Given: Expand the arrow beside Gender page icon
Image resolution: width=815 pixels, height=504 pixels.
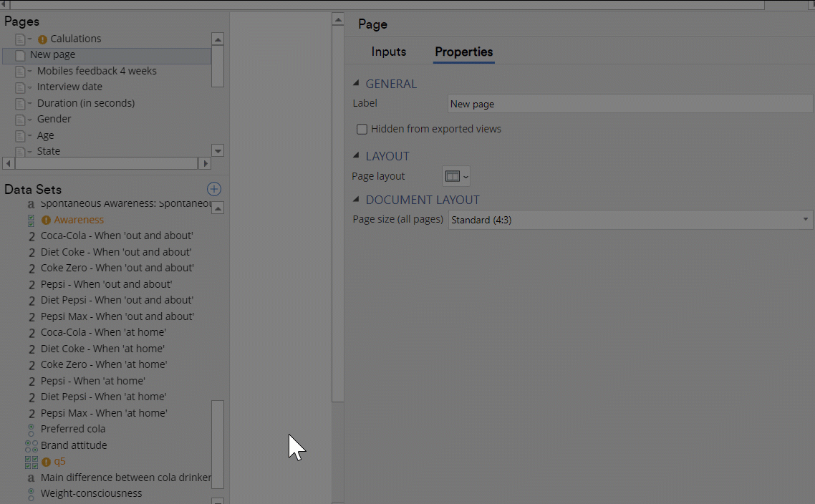Looking at the screenshot, I should pos(29,120).
